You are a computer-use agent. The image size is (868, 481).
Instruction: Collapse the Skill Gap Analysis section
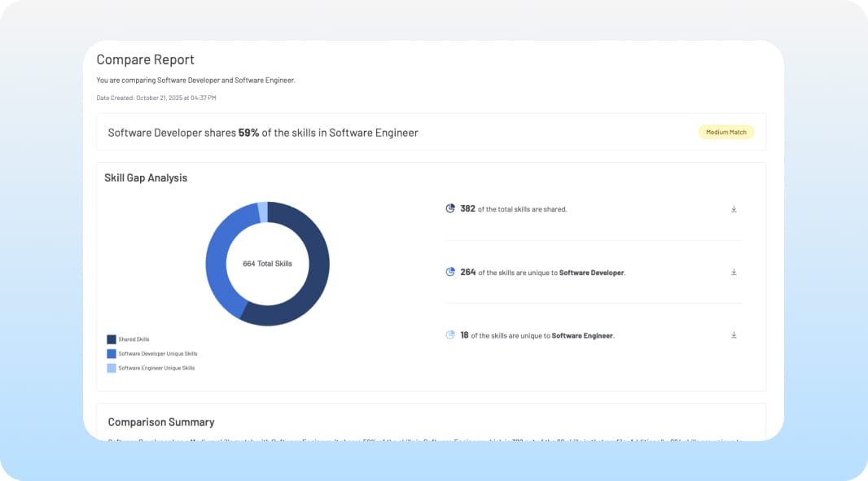pyautogui.click(x=145, y=177)
